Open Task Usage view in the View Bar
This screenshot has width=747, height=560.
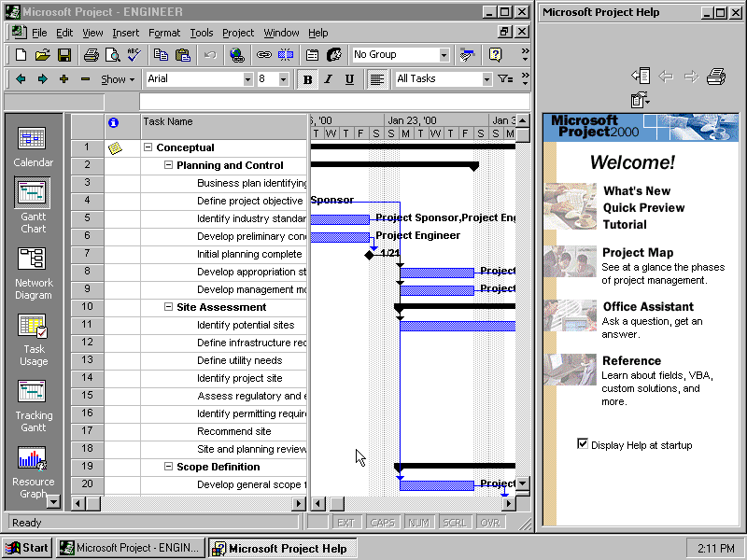[x=33, y=340]
